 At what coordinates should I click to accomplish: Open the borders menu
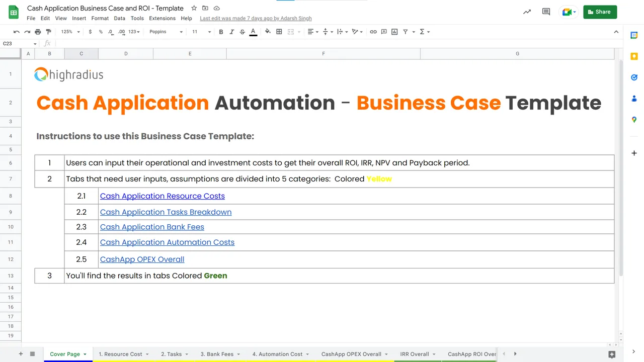[x=279, y=32]
